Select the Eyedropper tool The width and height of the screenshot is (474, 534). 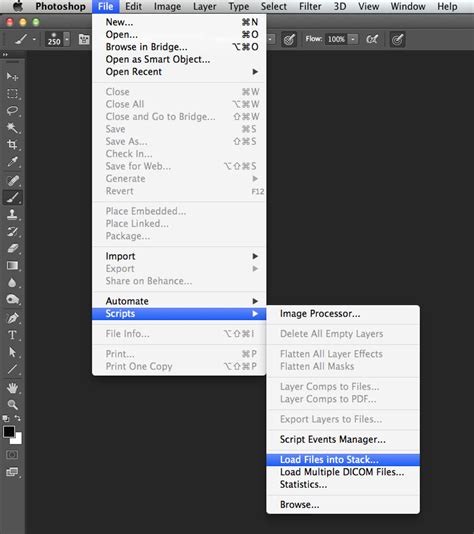click(12, 162)
